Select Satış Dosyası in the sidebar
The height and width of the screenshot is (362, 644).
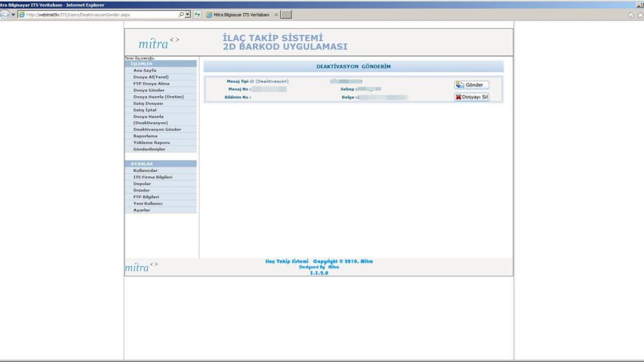click(148, 103)
